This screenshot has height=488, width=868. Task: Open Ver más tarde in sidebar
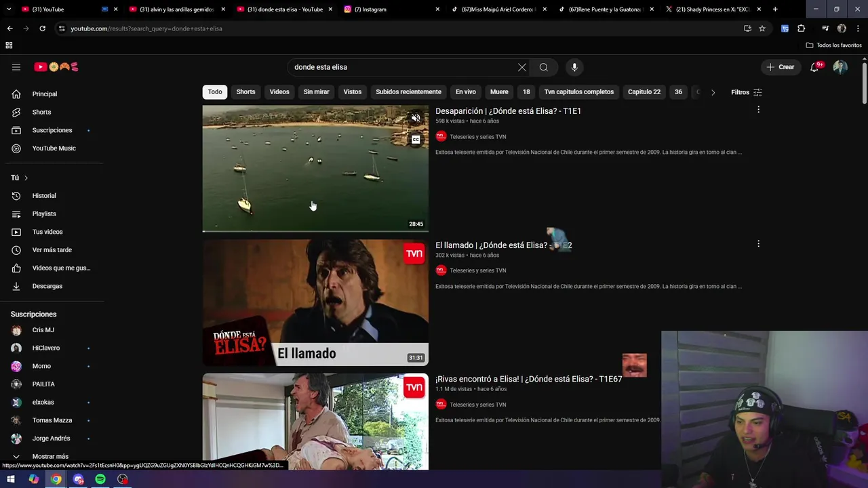coord(52,250)
